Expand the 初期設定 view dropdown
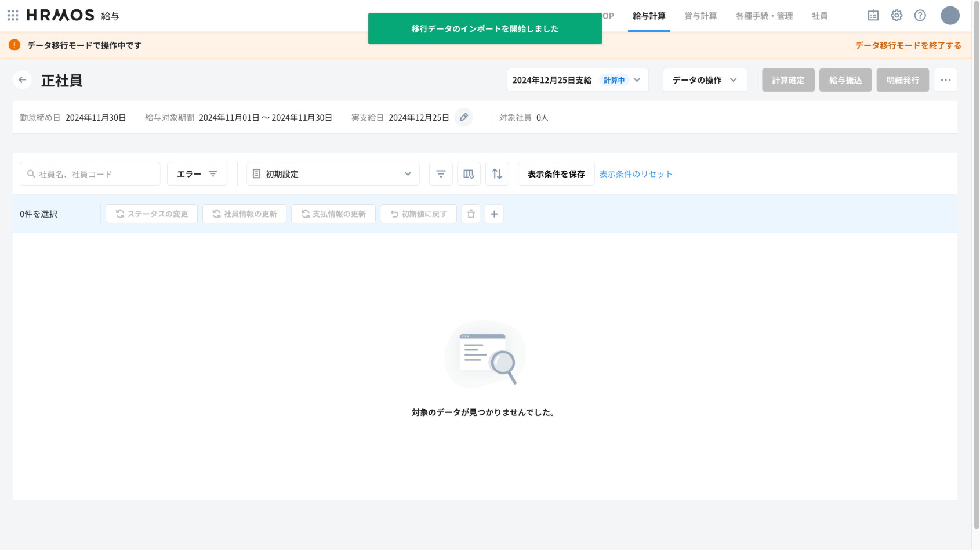Screen dimensions: 980x550 [x=333, y=174]
